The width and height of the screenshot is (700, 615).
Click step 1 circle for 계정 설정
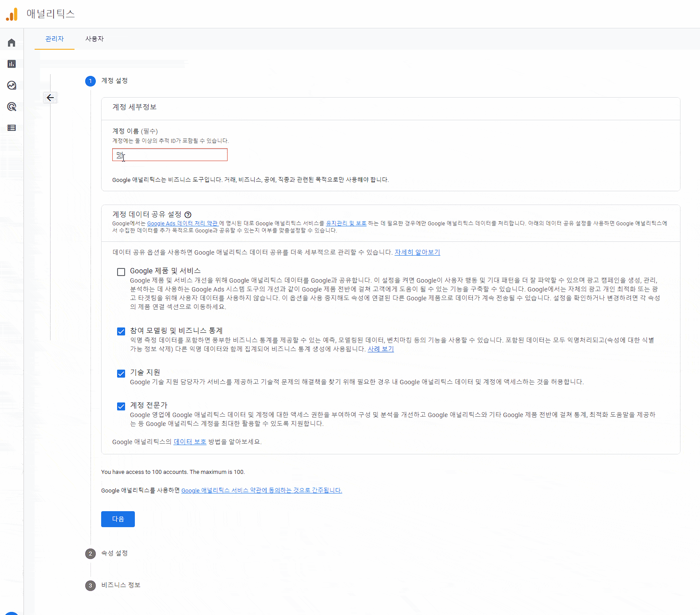(90, 81)
